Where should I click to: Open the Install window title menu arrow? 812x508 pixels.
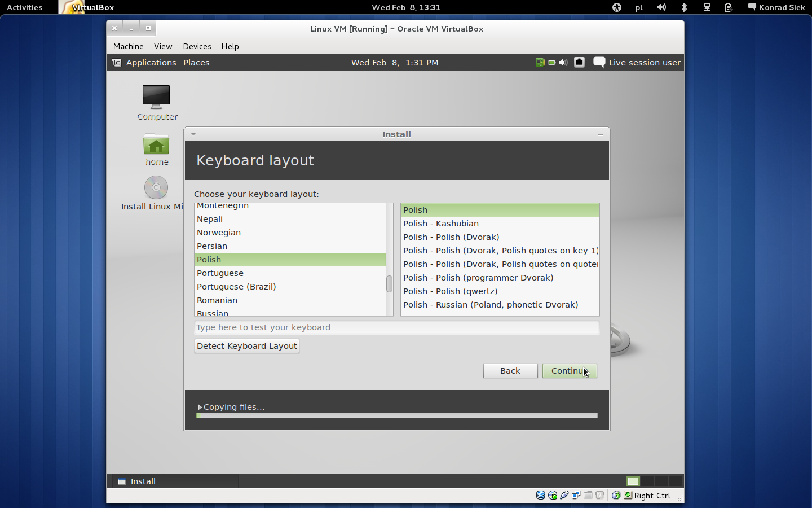click(x=193, y=134)
